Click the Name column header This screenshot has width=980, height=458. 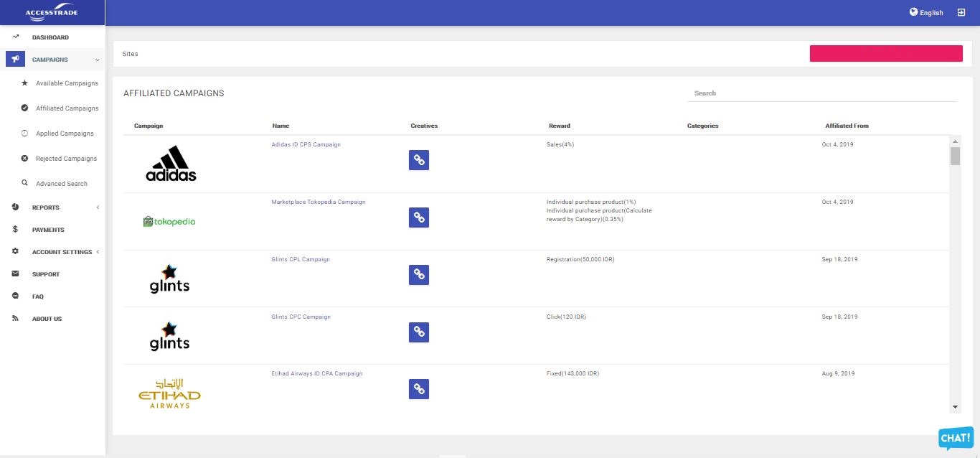coord(281,126)
